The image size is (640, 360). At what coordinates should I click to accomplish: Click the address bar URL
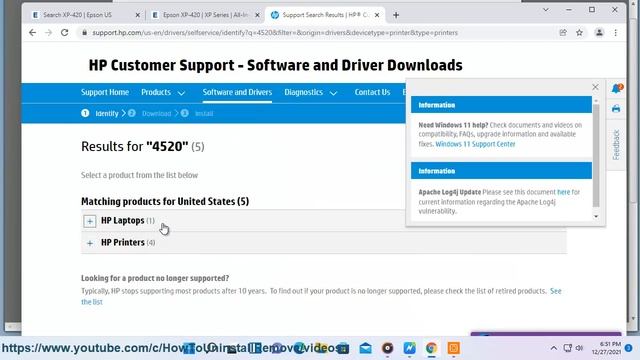click(x=275, y=33)
